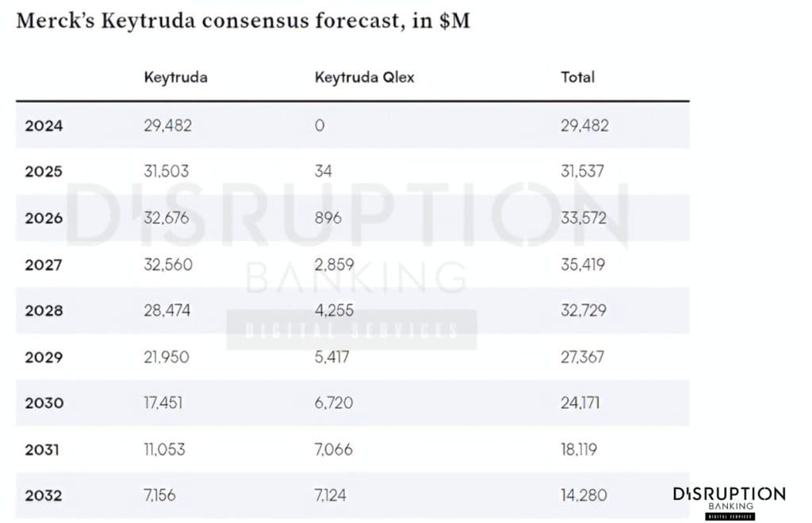This screenshot has height=523, width=812.
Task: Click the Total column header
Action: point(577,78)
